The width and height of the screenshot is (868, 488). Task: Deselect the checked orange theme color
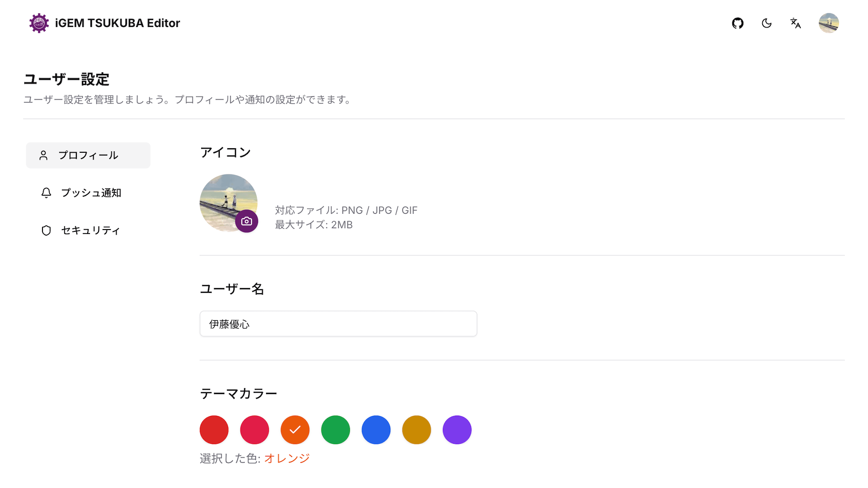pyautogui.click(x=295, y=430)
